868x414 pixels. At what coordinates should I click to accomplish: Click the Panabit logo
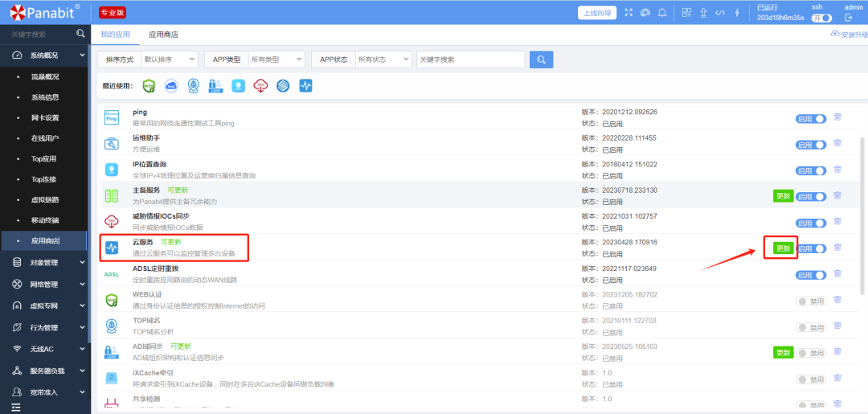(44, 11)
